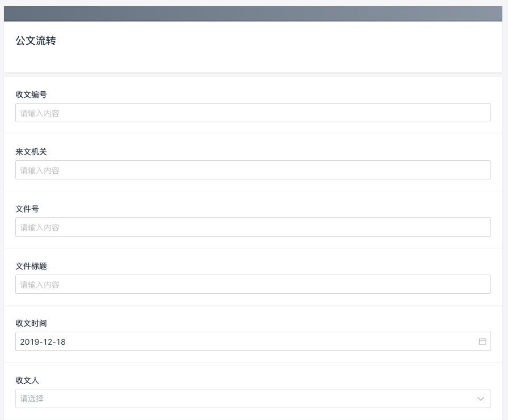Focus the 收文编号 text input
The image size is (508, 420).
[x=253, y=113]
